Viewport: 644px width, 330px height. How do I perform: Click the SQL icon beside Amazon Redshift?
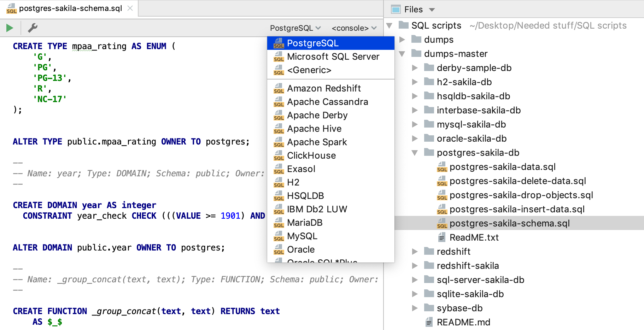pyautogui.click(x=279, y=88)
